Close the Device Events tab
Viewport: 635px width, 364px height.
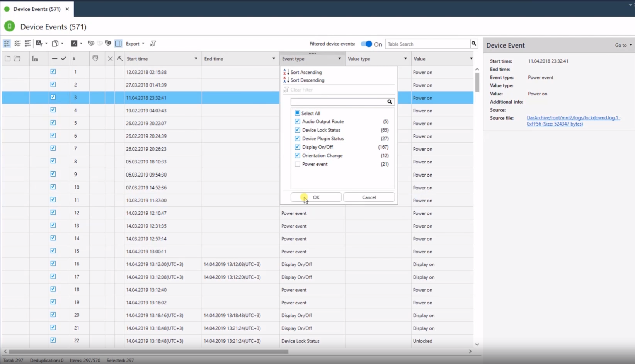coord(67,9)
